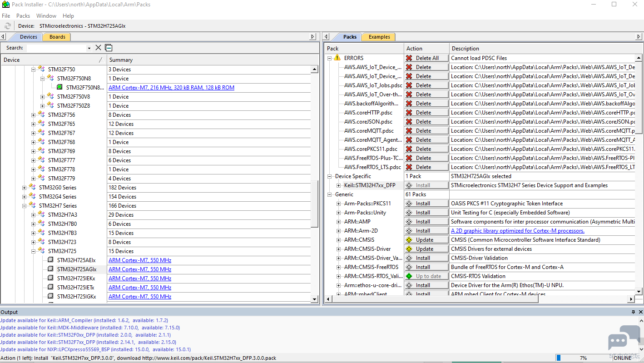Click the download progress bar showing 7%

(583, 358)
